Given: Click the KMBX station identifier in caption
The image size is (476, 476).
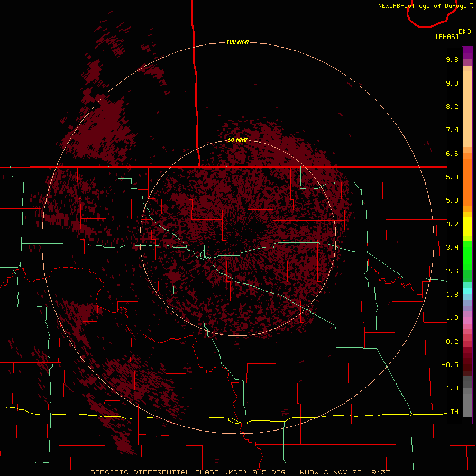Looking at the screenshot, I should (x=309, y=472).
